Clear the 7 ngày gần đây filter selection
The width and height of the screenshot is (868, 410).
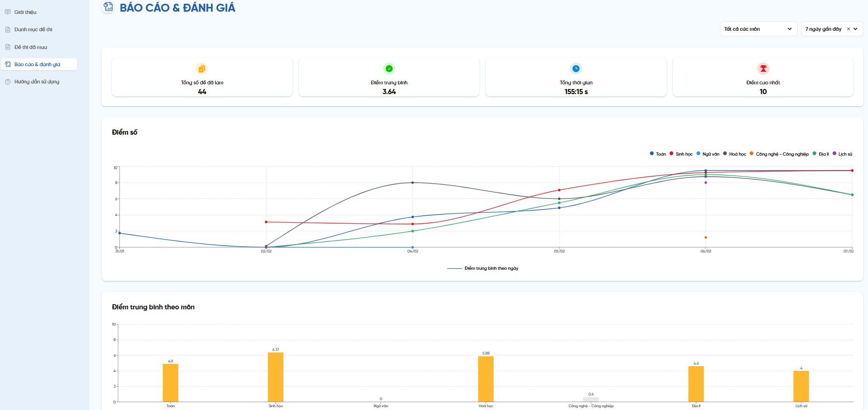pyautogui.click(x=848, y=29)
